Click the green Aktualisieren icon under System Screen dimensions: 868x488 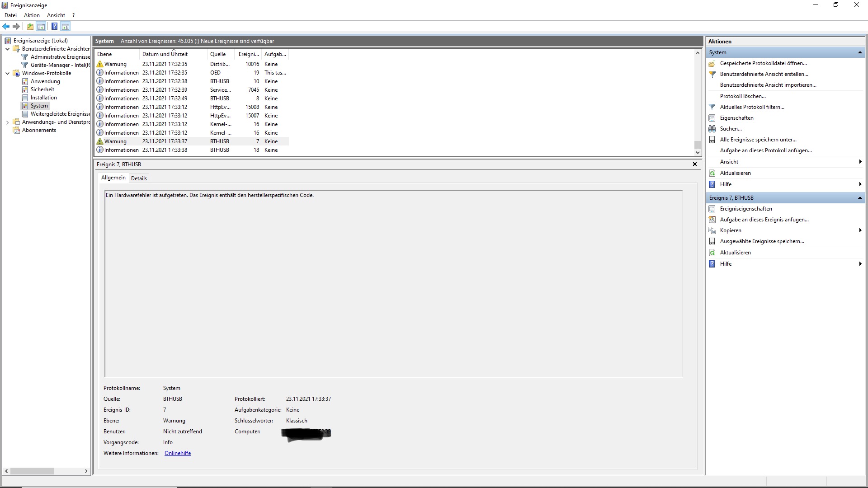pos(712,173)
